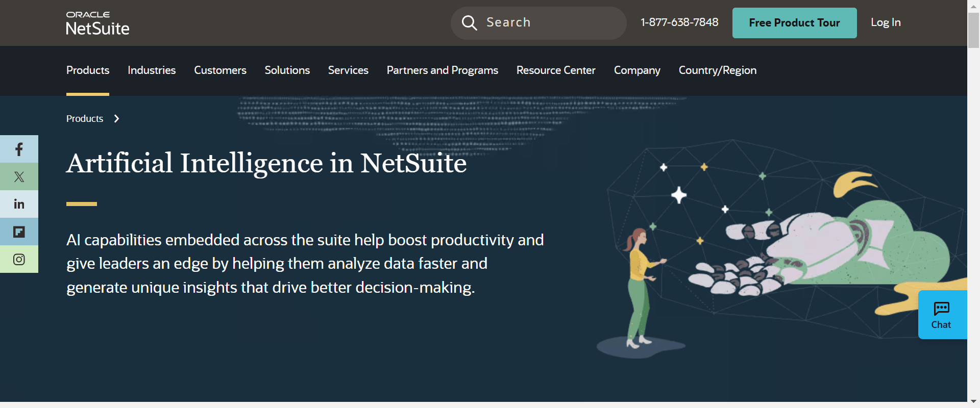Open the Chat widget
Screen dimensions: 980x408
942,315
